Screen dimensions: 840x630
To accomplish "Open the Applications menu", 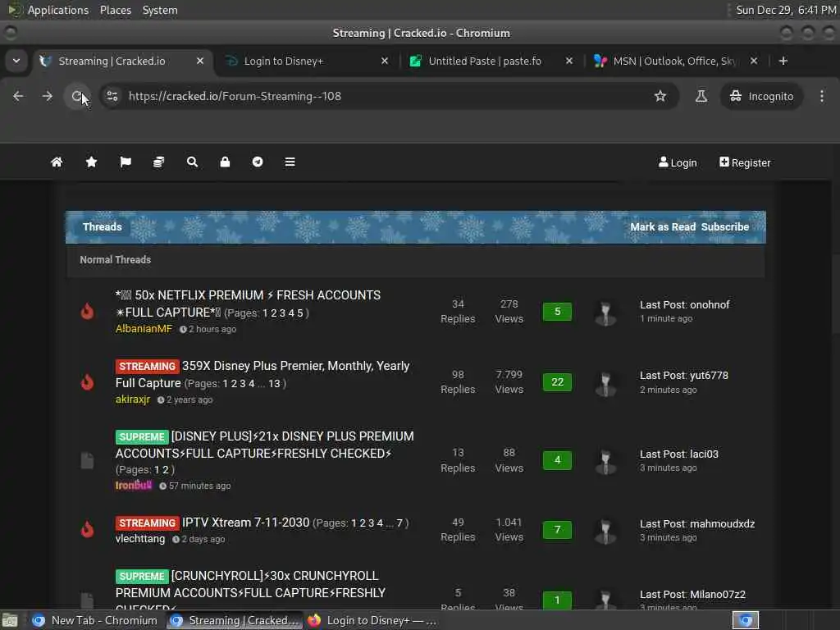I will click(58, 10).
